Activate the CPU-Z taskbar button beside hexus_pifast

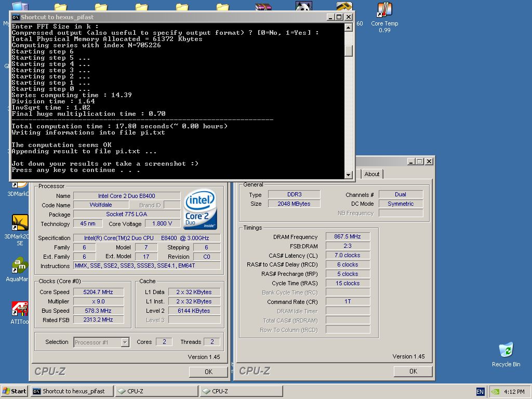pos(156,391)
